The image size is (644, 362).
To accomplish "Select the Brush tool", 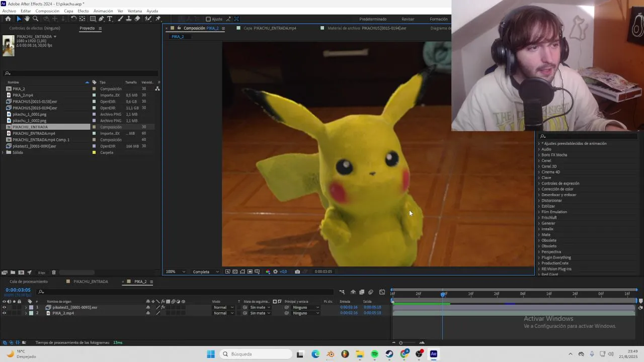I will click(x=120, y=19).
